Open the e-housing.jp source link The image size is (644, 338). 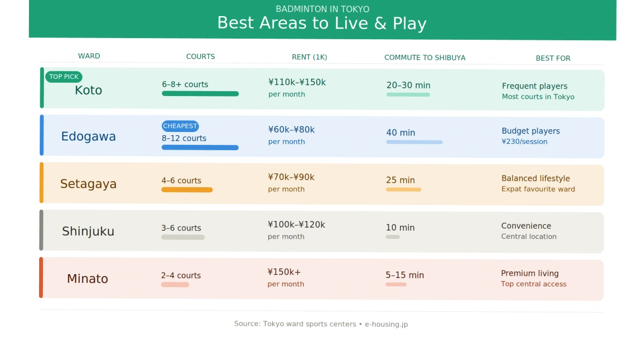(386, 324)
